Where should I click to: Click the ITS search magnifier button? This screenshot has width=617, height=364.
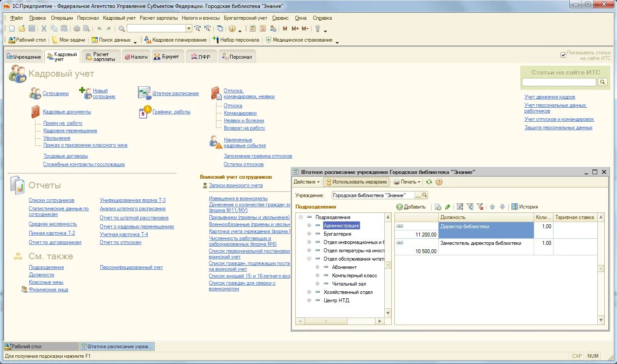coord(603,82)
